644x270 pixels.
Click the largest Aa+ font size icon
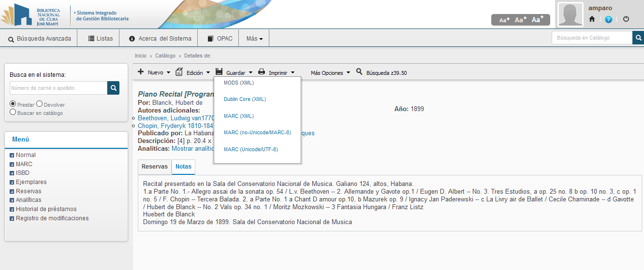click(538, 20)
